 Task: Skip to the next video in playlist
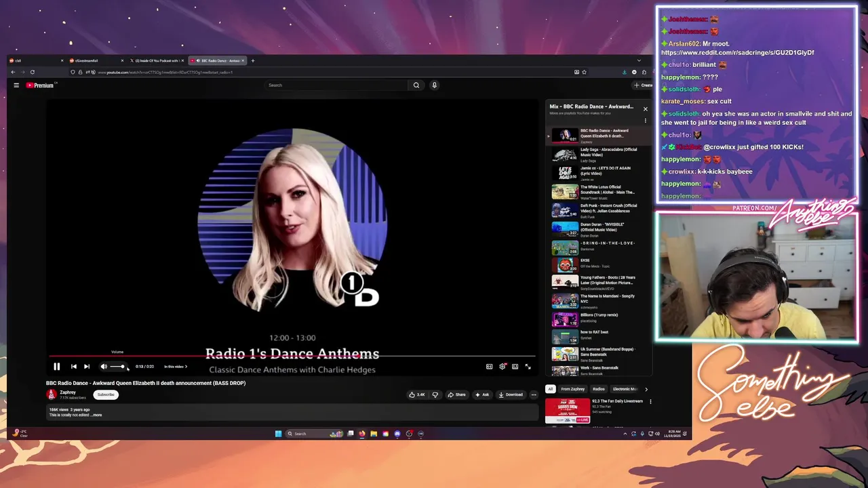coord(87,367)
